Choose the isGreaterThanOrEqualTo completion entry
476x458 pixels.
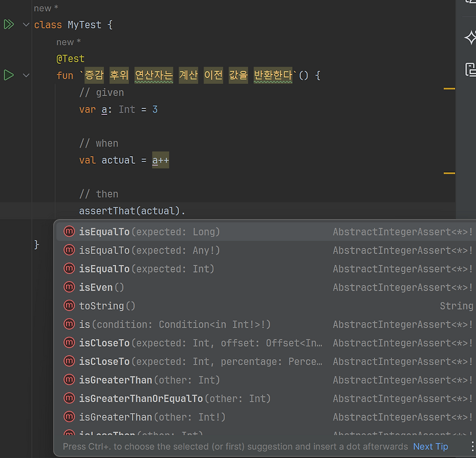pos(149,398)
